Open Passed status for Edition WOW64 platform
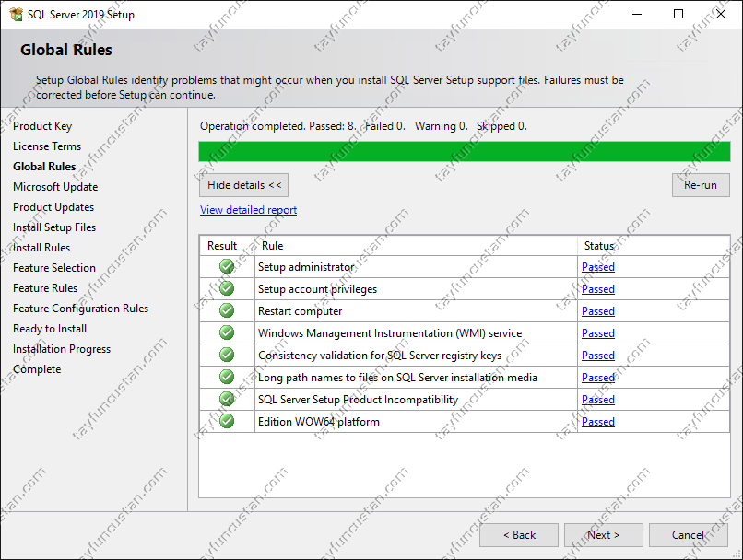Screen dimensions: 743x560 598,422
